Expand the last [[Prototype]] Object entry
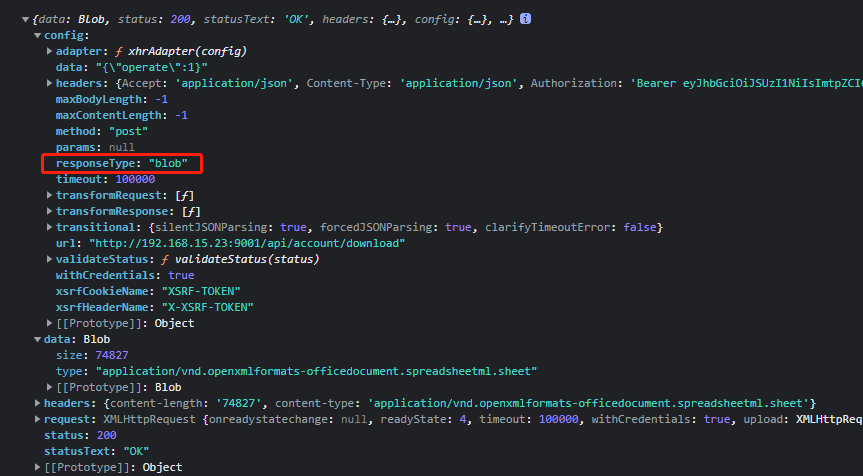The height and width of the screenshot is (476, 863). coord(37,467)
